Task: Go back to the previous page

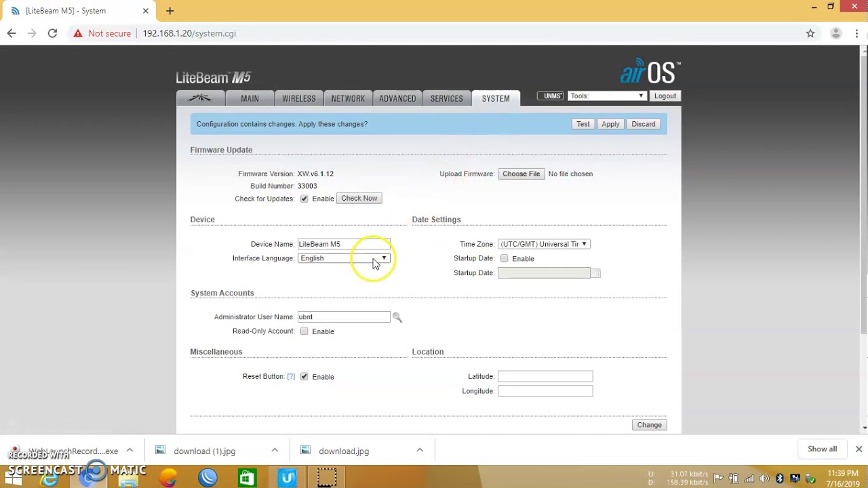Action: (x=12, y=33)
